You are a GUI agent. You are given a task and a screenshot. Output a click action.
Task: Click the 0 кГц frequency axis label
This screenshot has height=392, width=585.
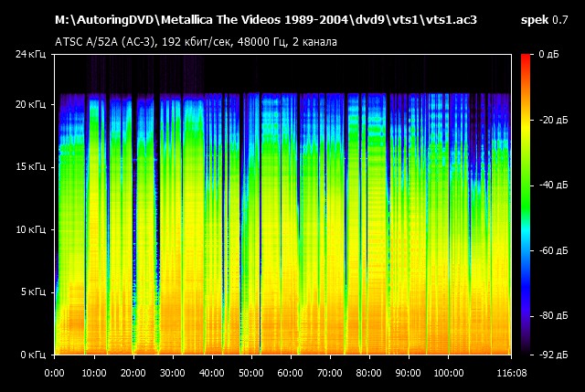coord(33,354)
